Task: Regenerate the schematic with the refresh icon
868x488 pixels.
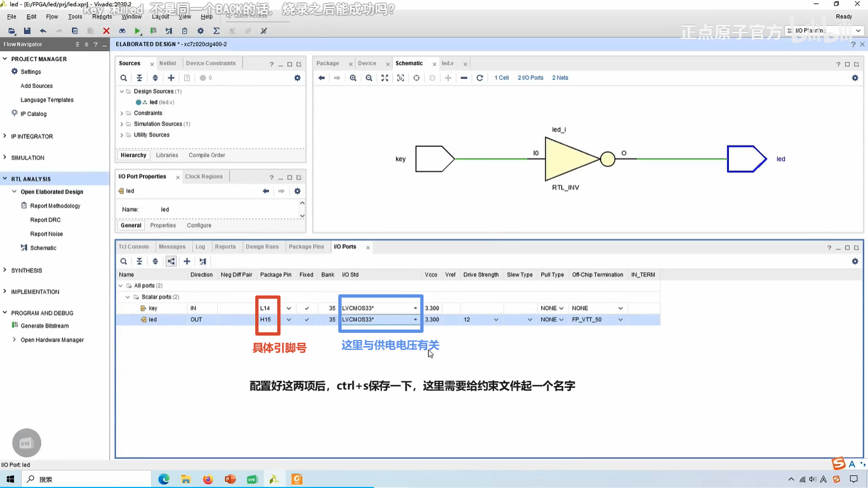Action: (x=480, y=78)
